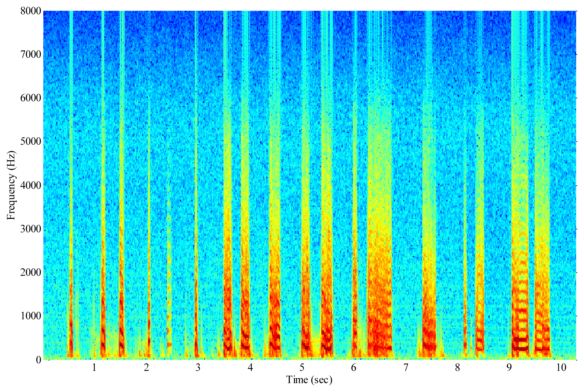Click the 0 Hz origin label
584x392 pixels.
39,359
